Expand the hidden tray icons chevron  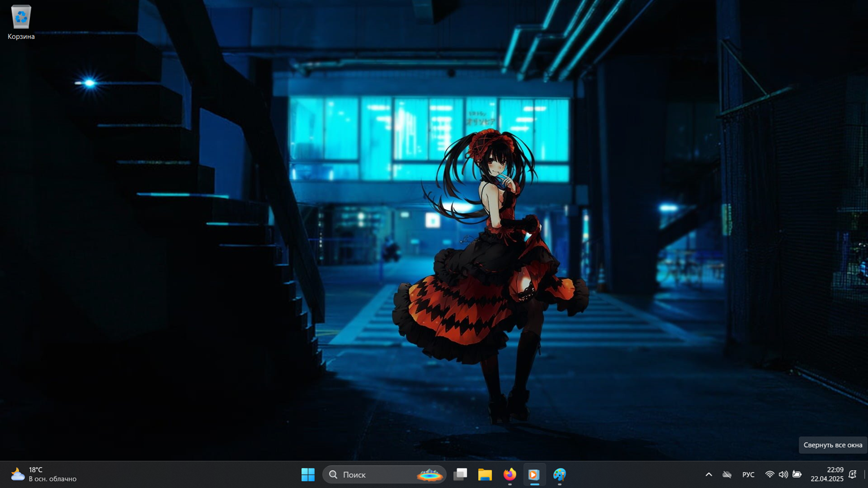[x=709, y=474]
